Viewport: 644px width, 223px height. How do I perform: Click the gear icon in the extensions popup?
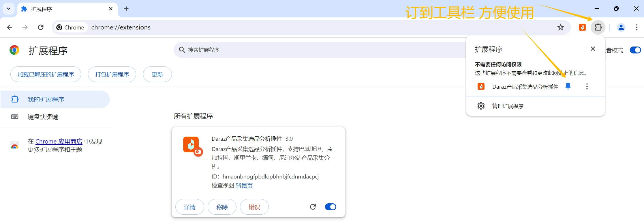click(481, 106)
